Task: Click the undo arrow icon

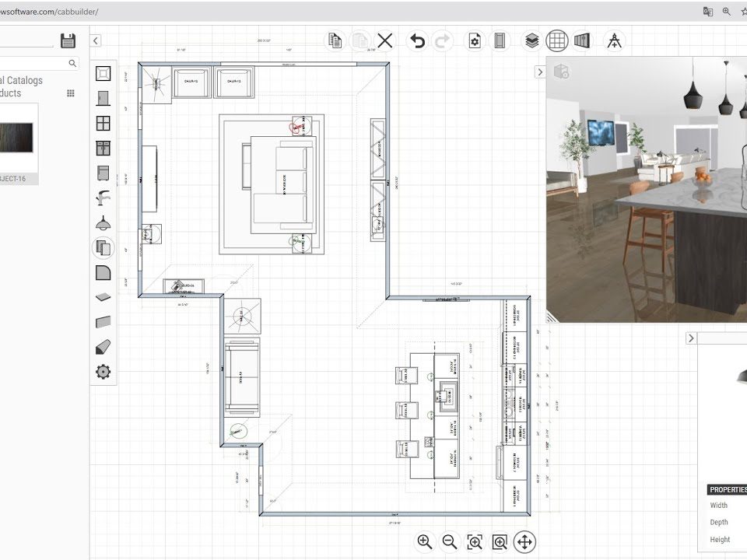Action: coord(418,41)
